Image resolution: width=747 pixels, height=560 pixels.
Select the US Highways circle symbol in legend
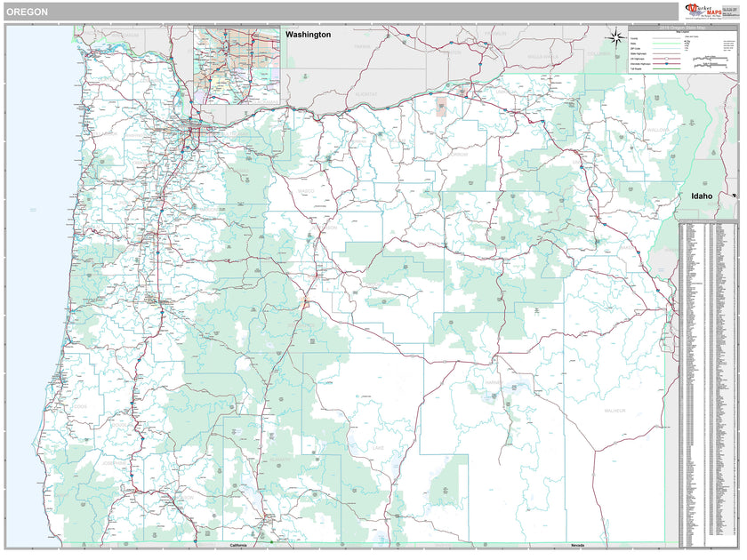click(x=666, y=59)
